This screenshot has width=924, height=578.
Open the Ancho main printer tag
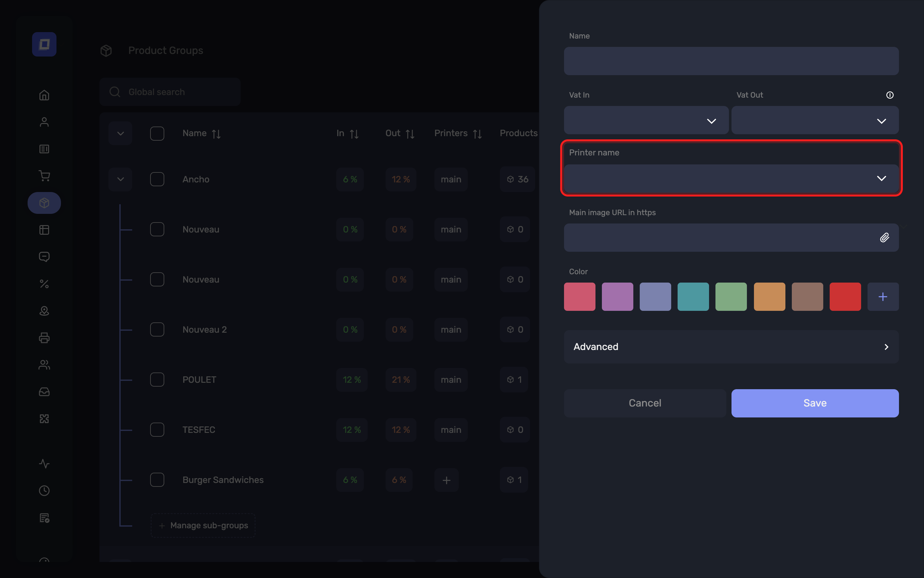[x=451, y=179]
